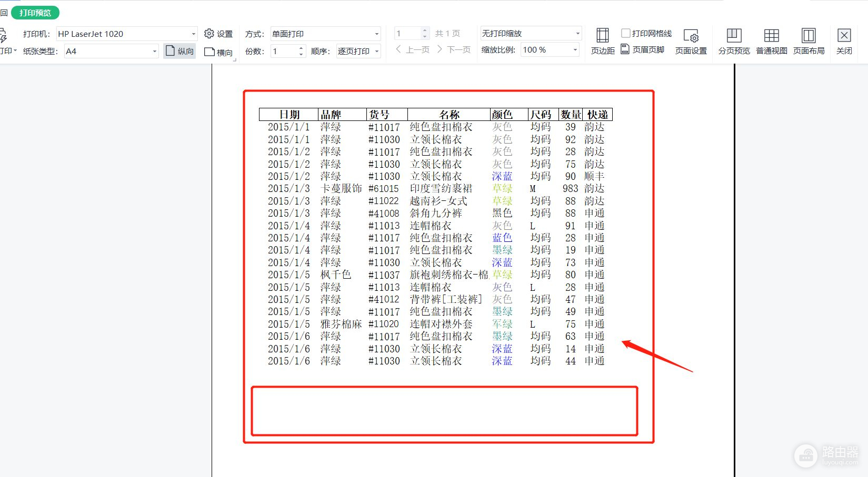Select 横向 landscape orientation
Screen dimensions: 868x477
click(218, 52)
